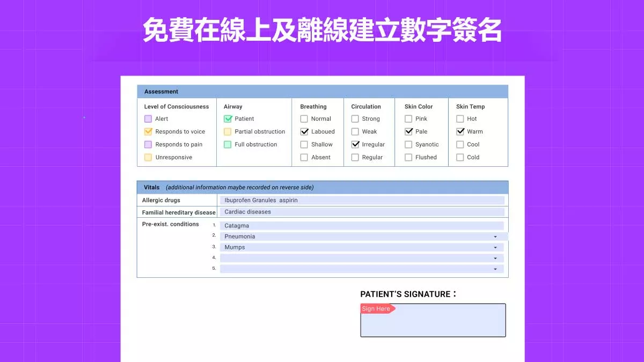Check the "Hot" skin temp checkbox

click(460, 119)
